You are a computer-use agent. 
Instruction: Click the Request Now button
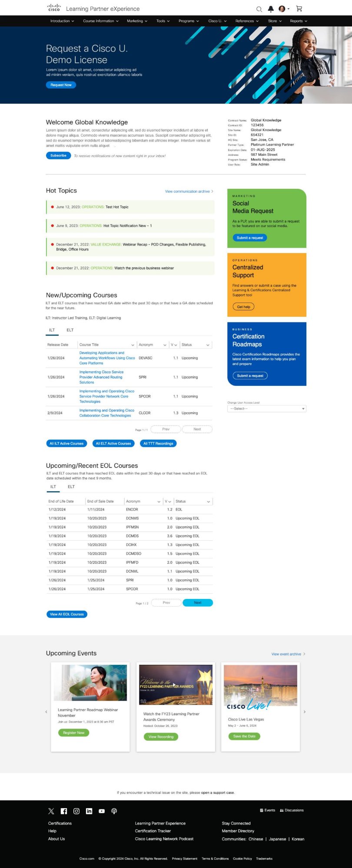(61, 85)
